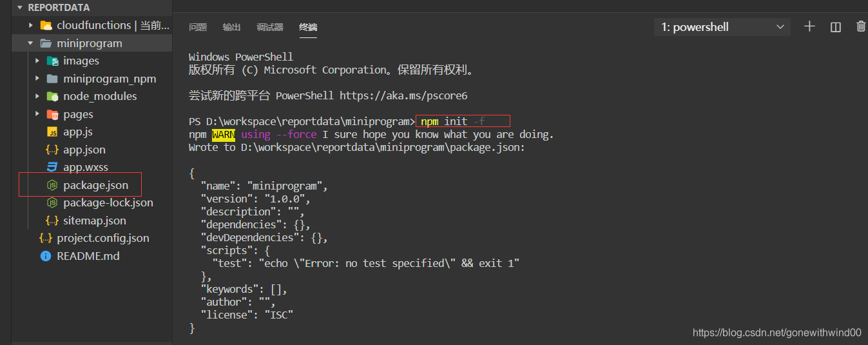The width and height of the screenshot is (868, 345).
Task: Open the 1: powershell terminal selector dropdown
Action: click(722, 27)
